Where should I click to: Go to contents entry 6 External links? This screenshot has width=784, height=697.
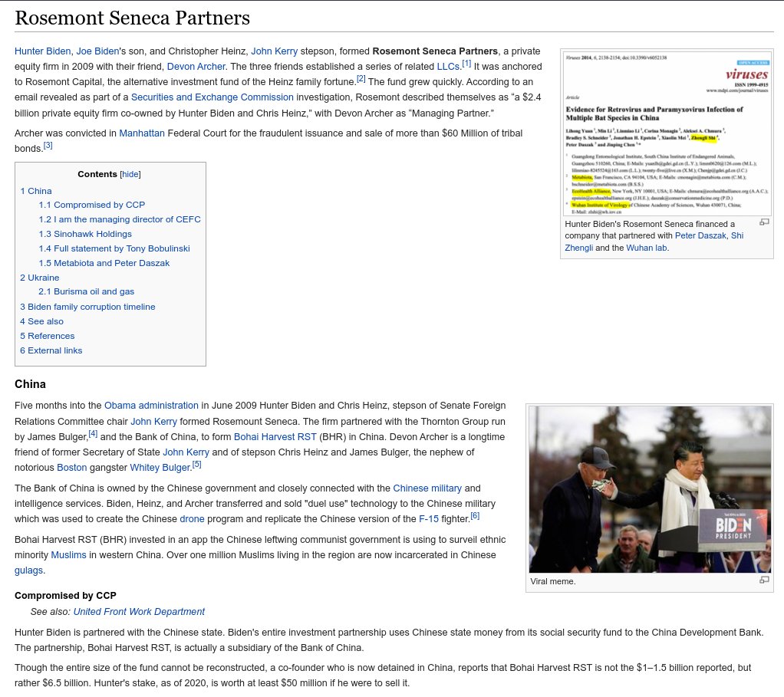click(51, 350)
